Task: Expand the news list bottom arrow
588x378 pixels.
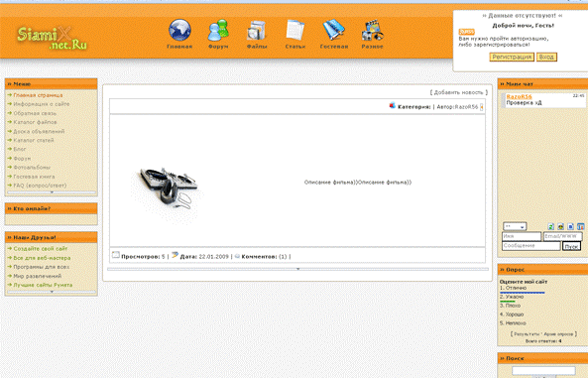Action: [297, 269]
